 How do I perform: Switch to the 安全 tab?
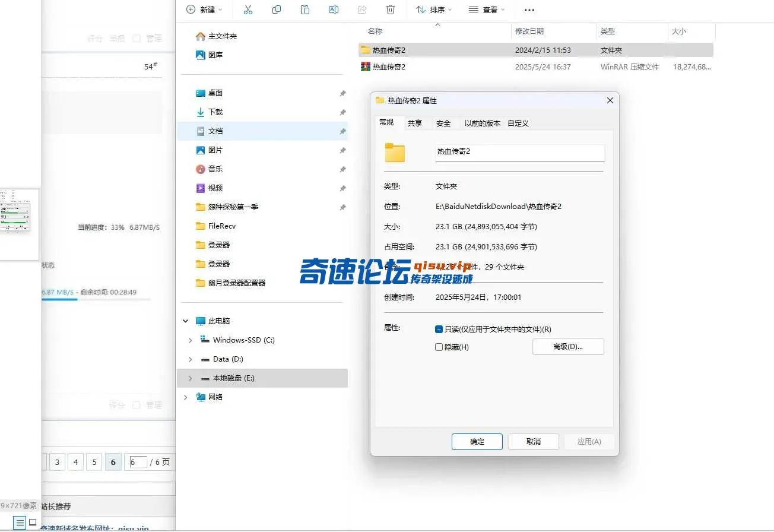pyautogui.click(x=443, y=123)
